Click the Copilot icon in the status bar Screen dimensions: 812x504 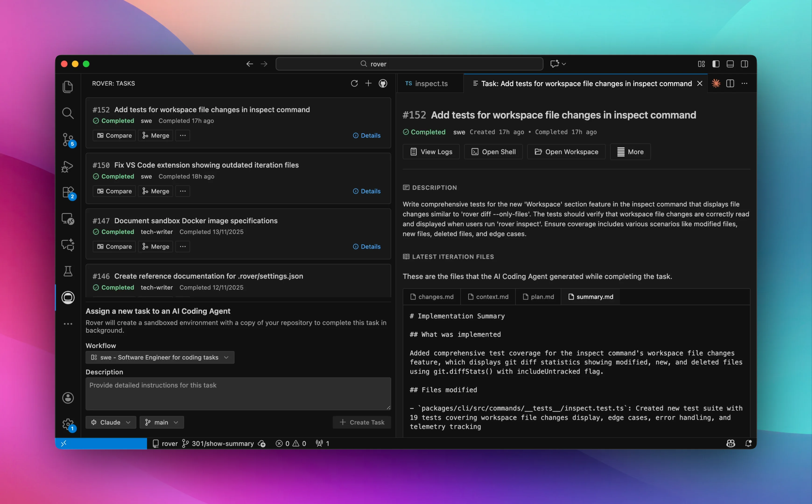(731, 443)
